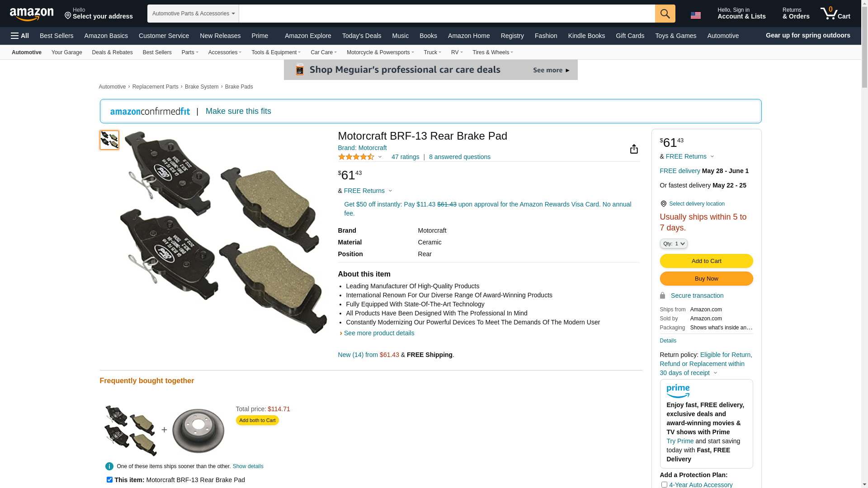
Task: Check the 4-Year Auto Accessory protection plan
Action: pyautogui.click(x=664, y=484)
